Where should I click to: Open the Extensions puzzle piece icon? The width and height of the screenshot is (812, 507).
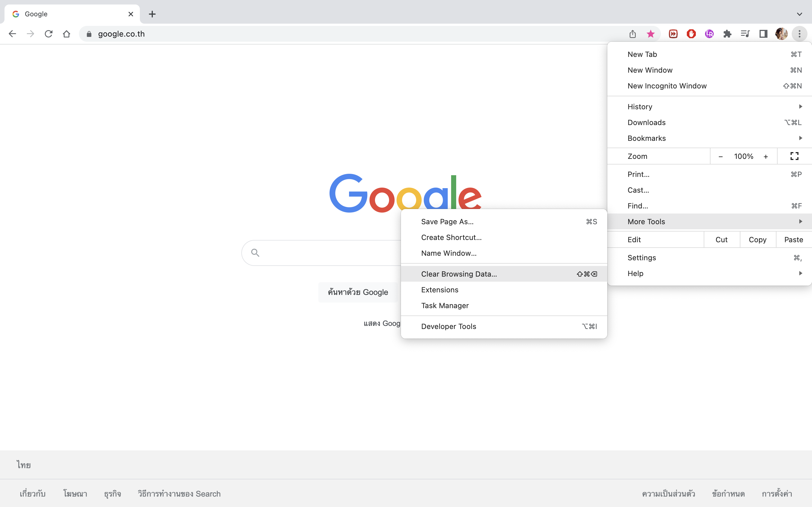click(727, 34)
